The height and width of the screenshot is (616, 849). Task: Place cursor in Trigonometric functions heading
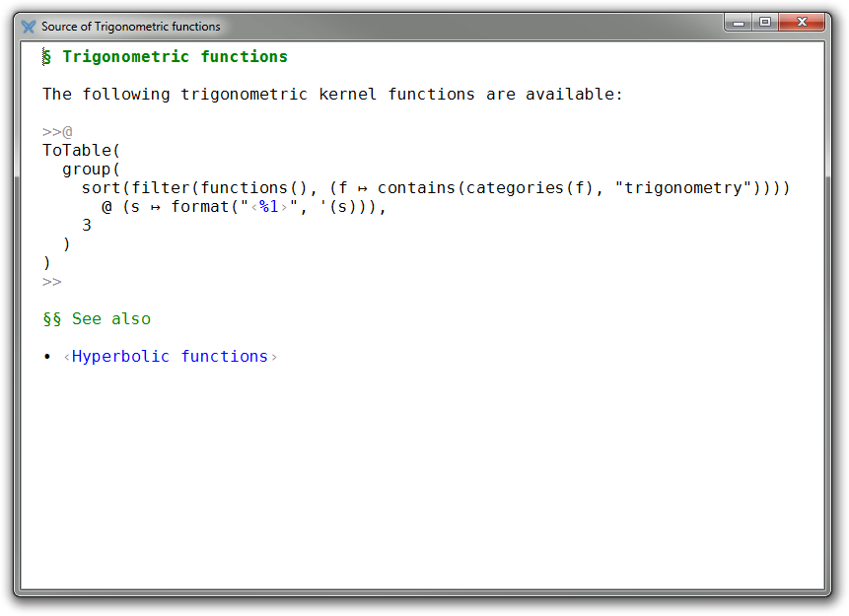(175, 57)
